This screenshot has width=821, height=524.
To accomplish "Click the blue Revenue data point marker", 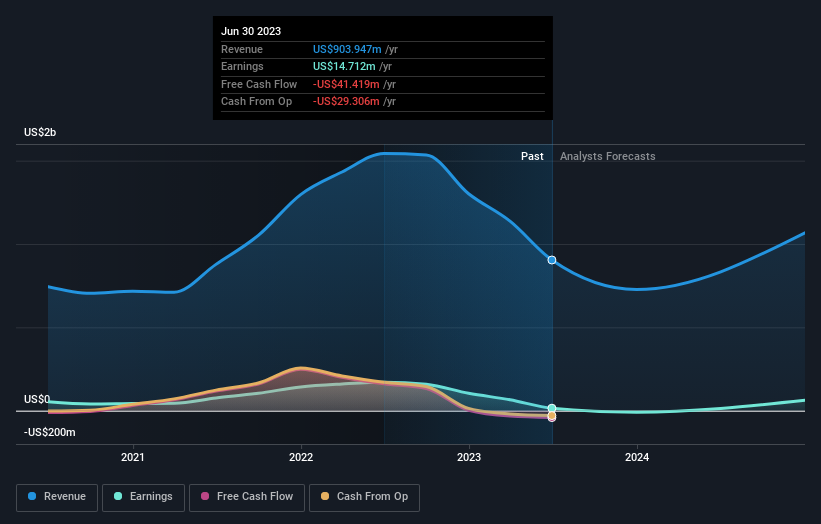I will tap(552, 260).
